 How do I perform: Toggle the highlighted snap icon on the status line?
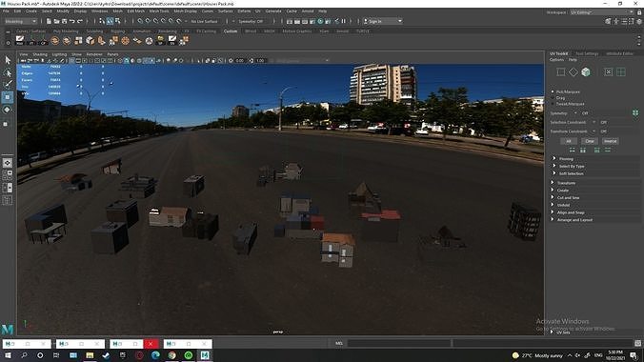[x=111, y=21]
